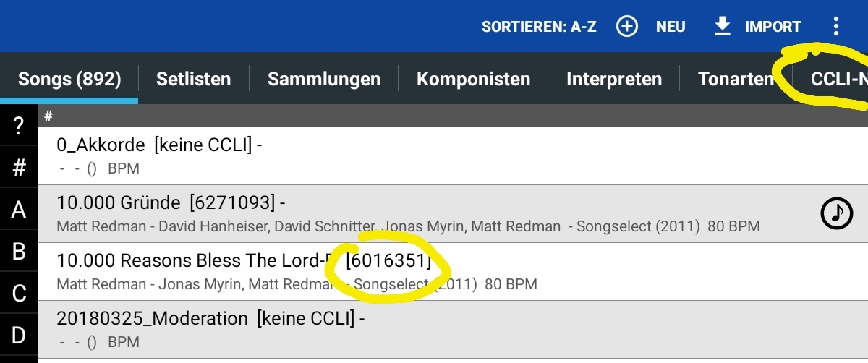The width and height of the screenshot is (868, 363).
Task: Switch to the Setlisten tab
Action: coord(193,78)
